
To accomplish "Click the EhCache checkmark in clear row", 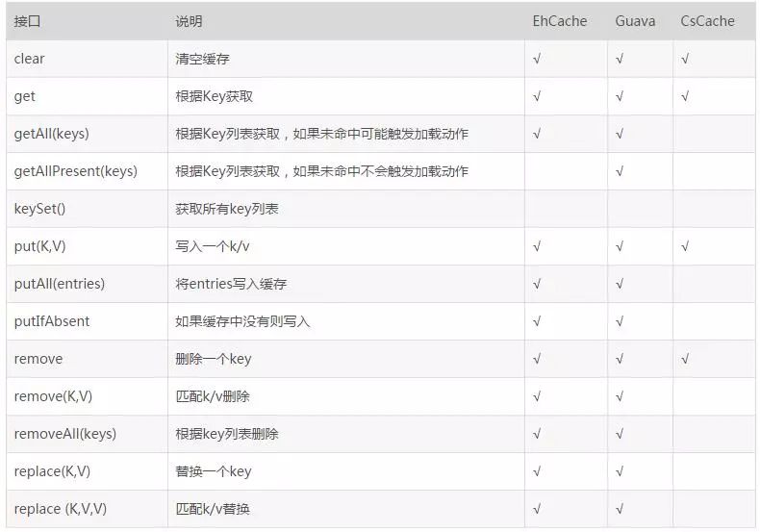I will 537,59.
